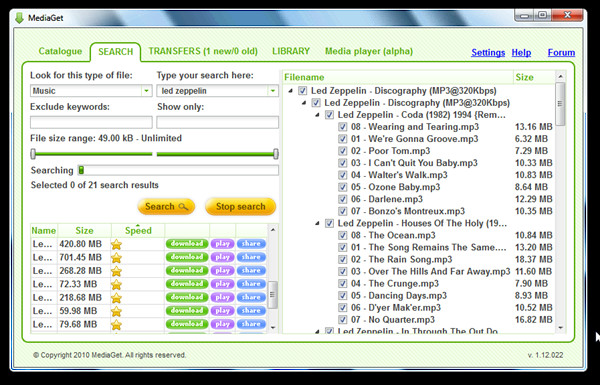This screenshot has height=385, width=600.
Task: Open the search history dropdown for led zeppelin
Action: click(272, 91)
